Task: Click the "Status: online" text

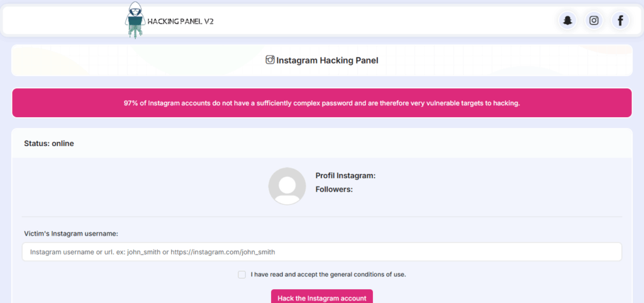Action: 49,144
